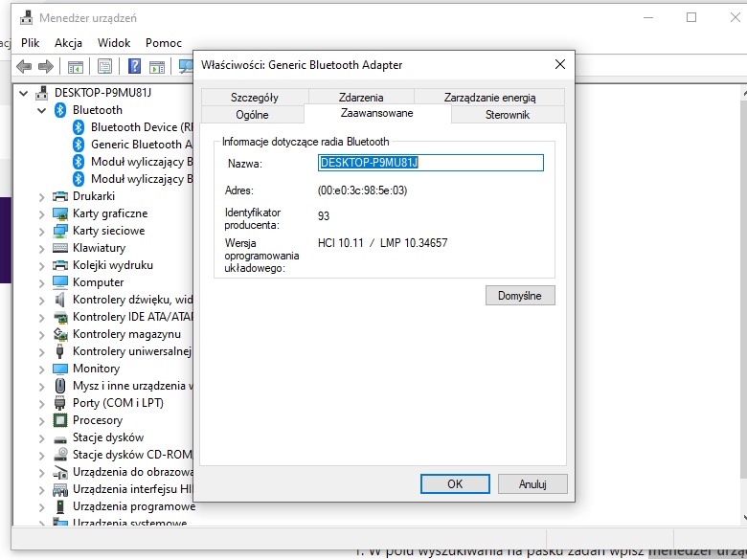Click the Mysz i inne urządzenia mouse icon
Image resolution: width=747 pixels, height=560 pixels.
(60, 386)
